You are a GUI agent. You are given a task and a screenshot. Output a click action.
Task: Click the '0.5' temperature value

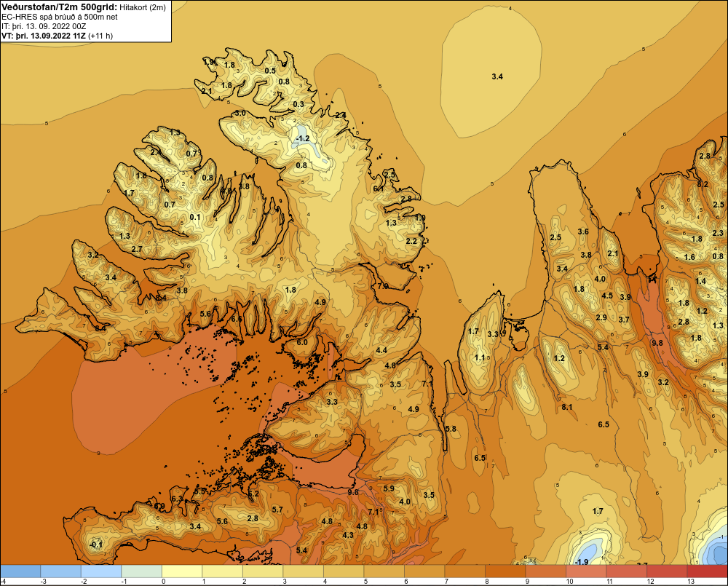tap(270, 71)
